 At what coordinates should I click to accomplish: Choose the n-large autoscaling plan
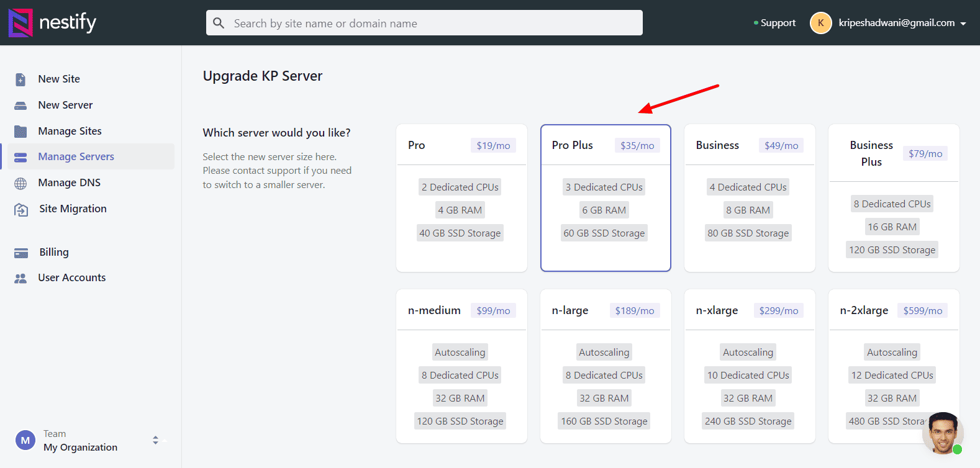[606, 366]
